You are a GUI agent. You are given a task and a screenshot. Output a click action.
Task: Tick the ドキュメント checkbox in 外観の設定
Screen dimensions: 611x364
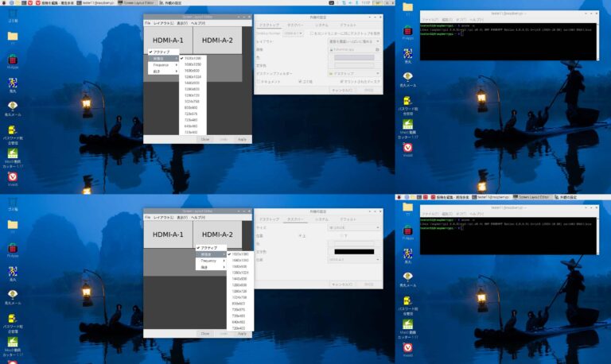pyautogui.click(x=259, y=81)
